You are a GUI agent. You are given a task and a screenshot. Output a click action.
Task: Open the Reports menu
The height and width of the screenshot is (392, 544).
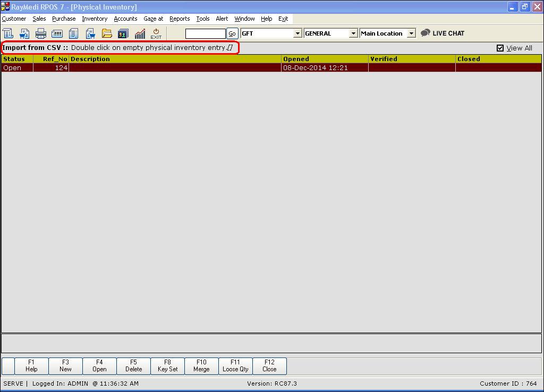pyautogui.click(x=180, y=19)
